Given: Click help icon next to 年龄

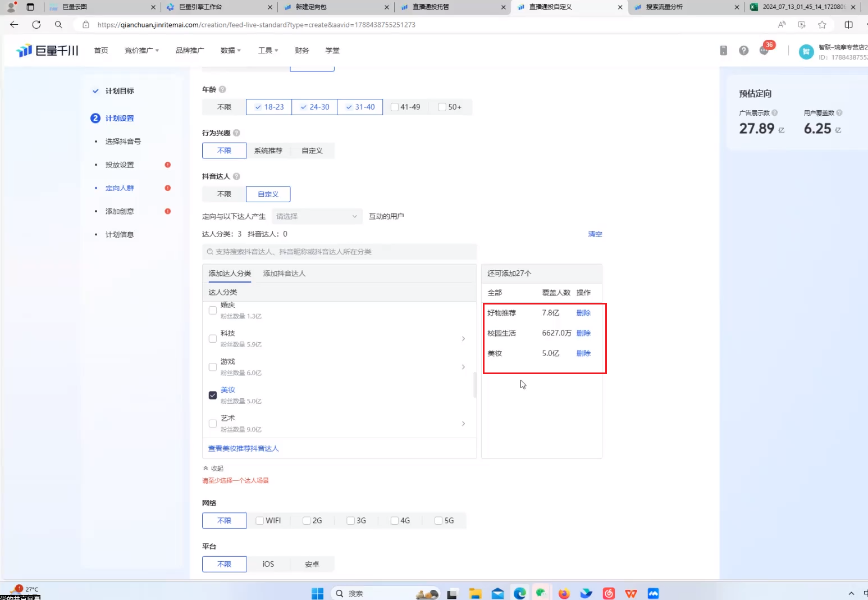Looking at the screenshot, I should [222, 89].
